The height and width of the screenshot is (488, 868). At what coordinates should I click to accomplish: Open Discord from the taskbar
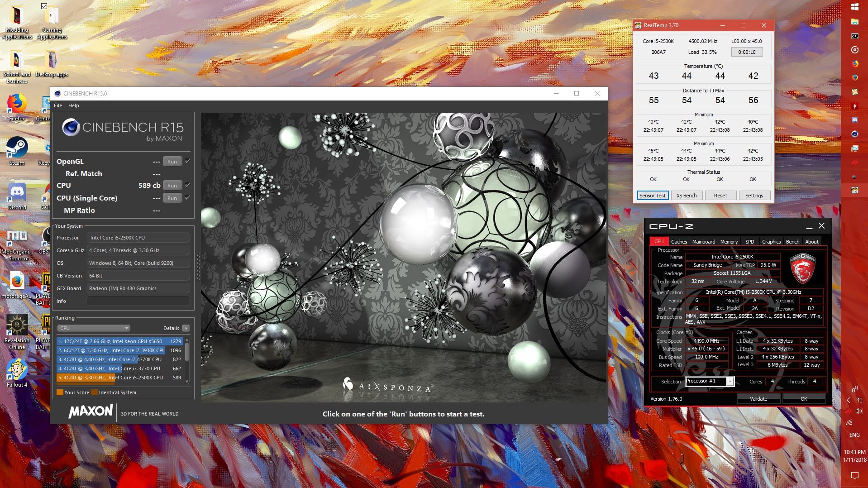point(854,120)
